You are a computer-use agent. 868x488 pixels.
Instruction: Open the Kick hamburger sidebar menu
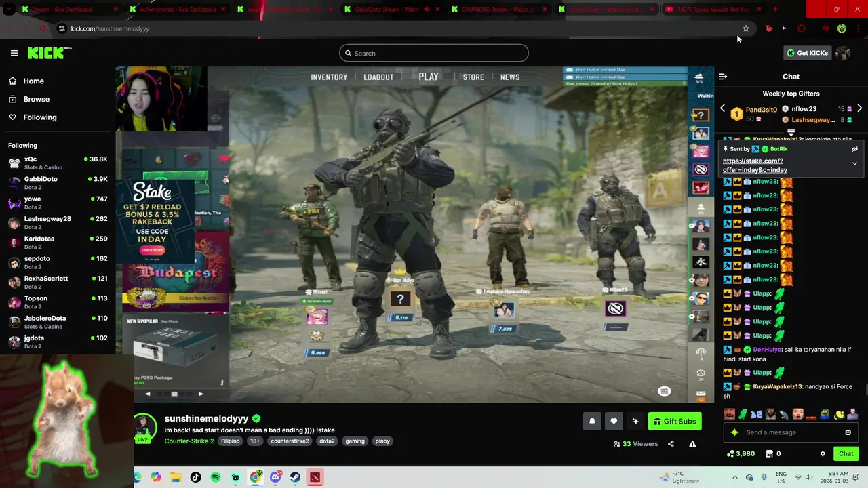[x=14, y=53]
